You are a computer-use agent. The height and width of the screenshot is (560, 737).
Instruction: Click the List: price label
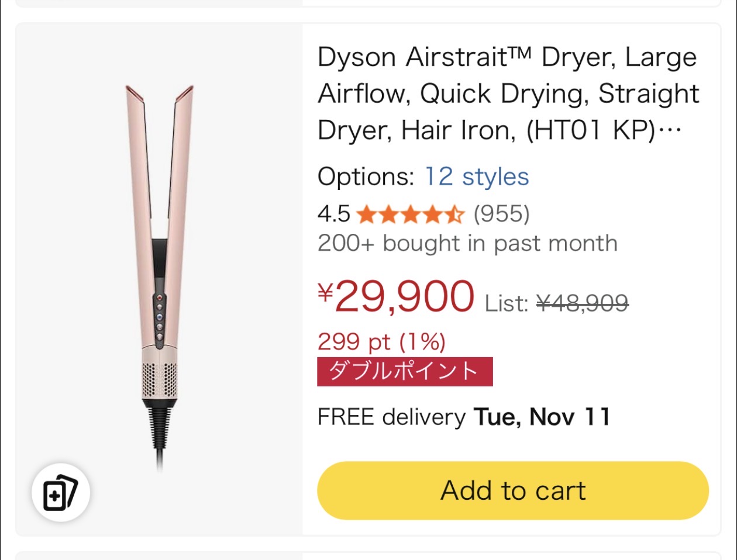(507, 303)
